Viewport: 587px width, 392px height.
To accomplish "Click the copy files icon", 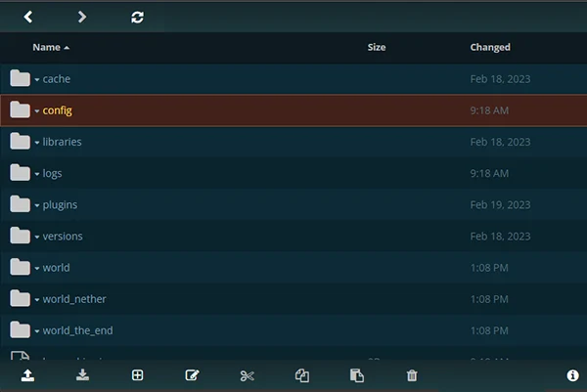I will [x=302, y=375].
